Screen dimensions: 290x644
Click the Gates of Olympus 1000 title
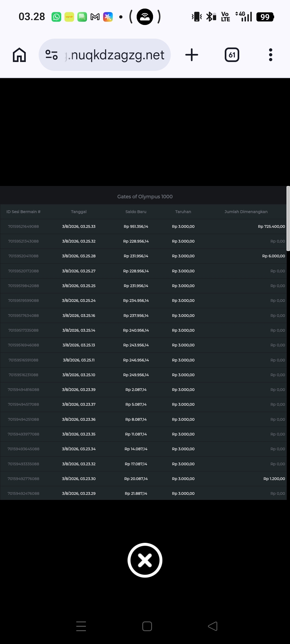tap(145, 196)
